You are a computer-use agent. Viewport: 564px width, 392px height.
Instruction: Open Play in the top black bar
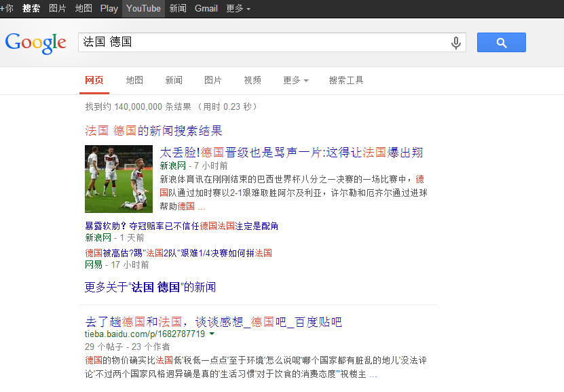pyautogui.click(x=109, y=8)
